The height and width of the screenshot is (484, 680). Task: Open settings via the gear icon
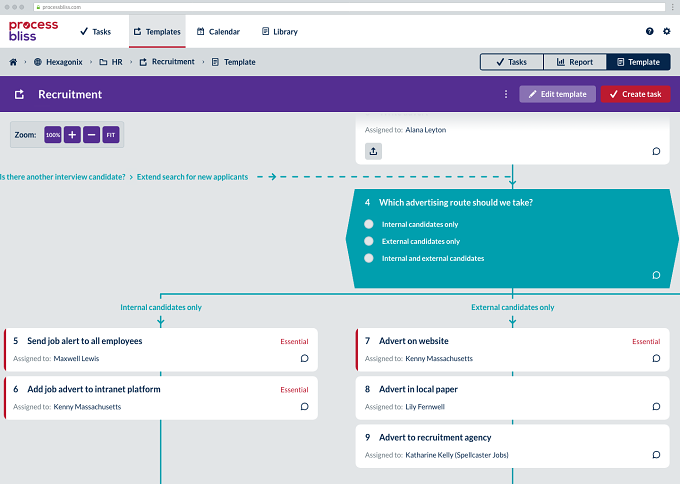[667, 31]
